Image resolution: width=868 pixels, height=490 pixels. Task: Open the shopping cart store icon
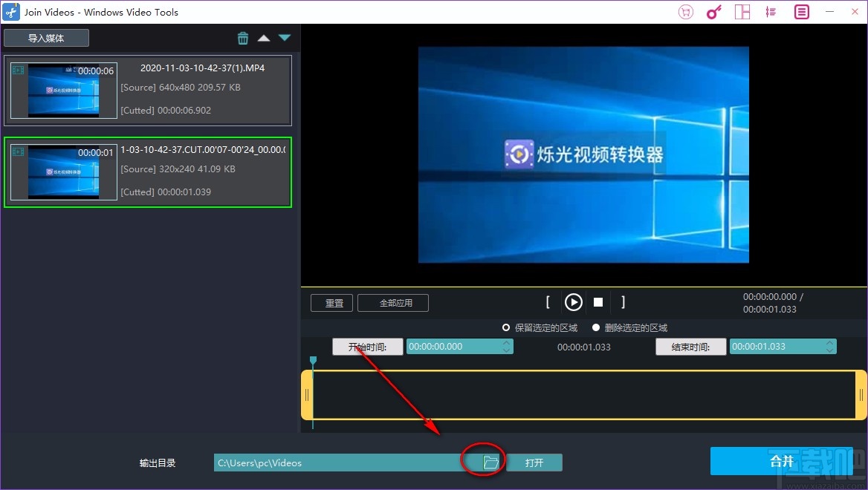tap(685, 11)
